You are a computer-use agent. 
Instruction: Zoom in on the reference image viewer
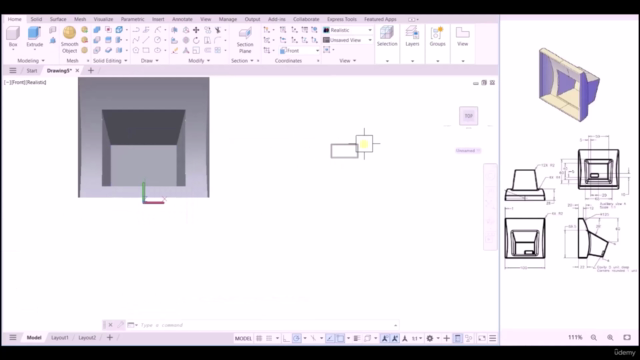point(610,337)
